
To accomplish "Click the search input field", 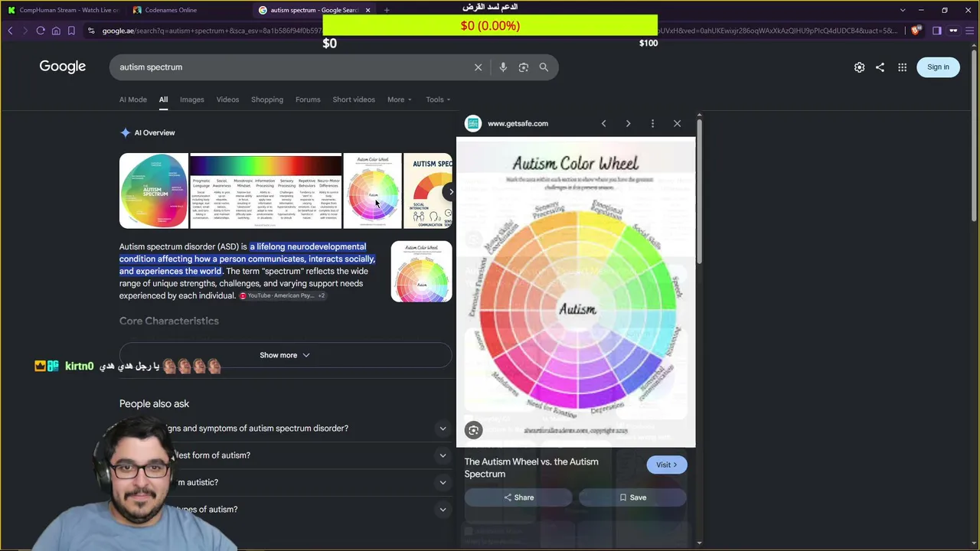I will click(x=291, y=67).
